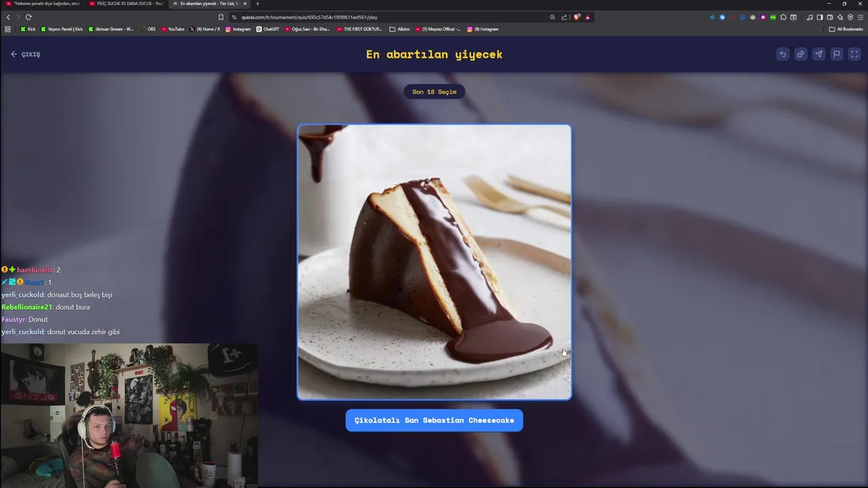Viewport: 868px width, 488px height.
Task: Click chat username 'bambinella'
Action: (35, 270)
